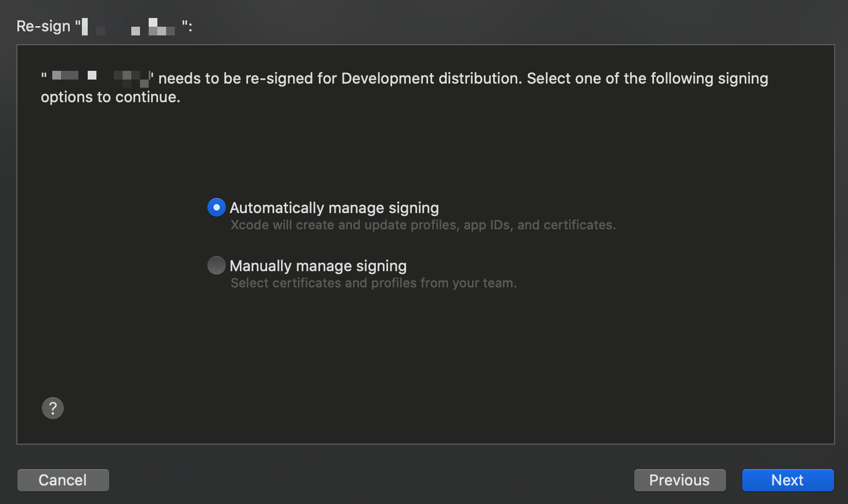Proceed with the Next button
This screenshot has height=504, width=848.
coord(788,480)
